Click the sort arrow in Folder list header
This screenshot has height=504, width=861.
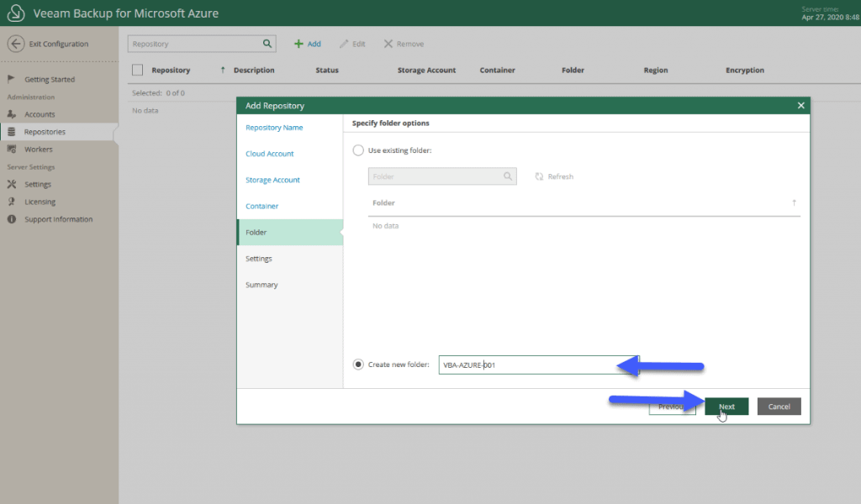(794, 203)
